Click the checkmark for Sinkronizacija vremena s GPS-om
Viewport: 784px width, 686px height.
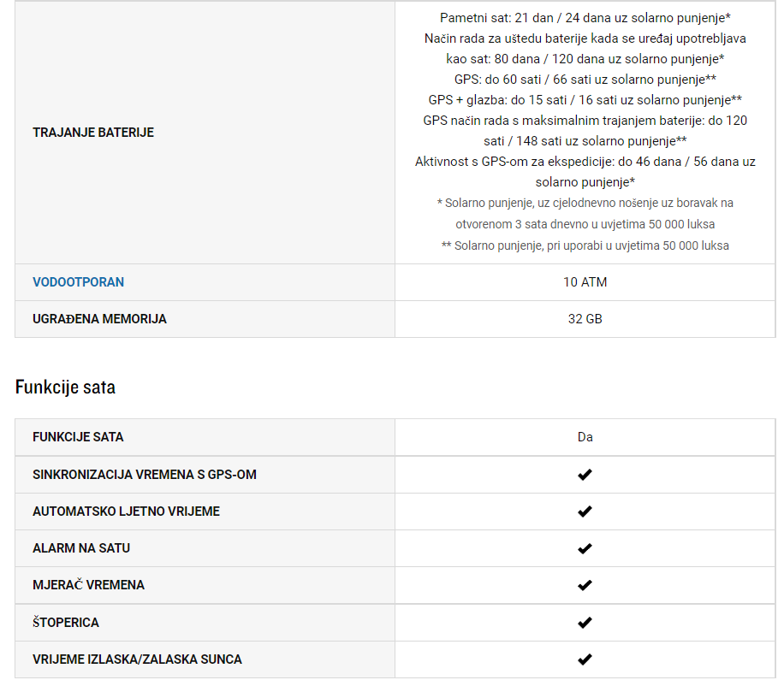tap(585, 475)
